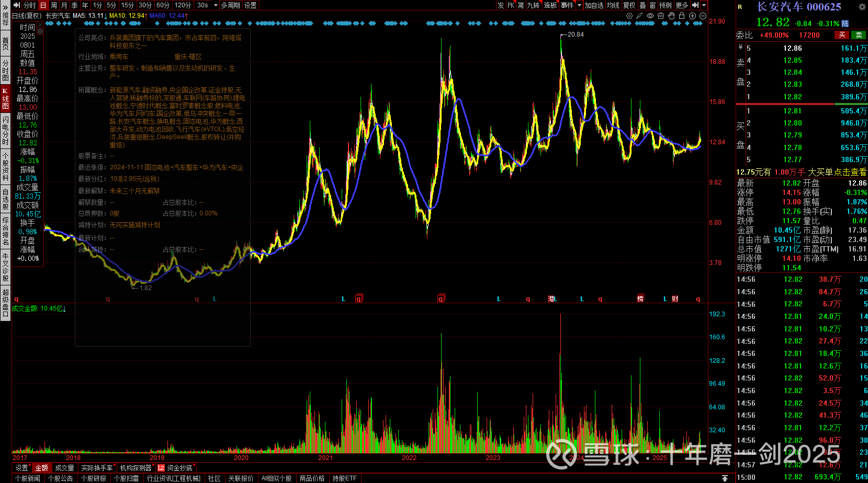868x483 pixels.
Task: Switch to 成交量 indicator tab
Action: [x=64, y=468]
